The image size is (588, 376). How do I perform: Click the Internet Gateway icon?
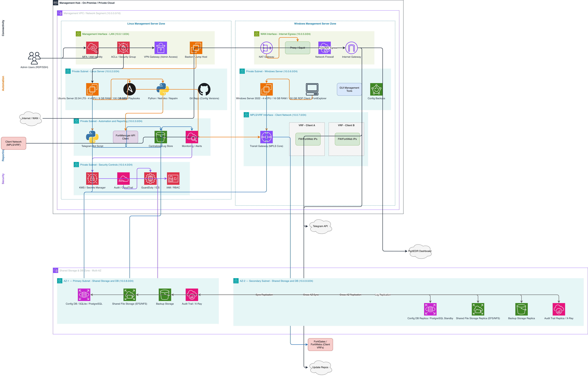351,48
